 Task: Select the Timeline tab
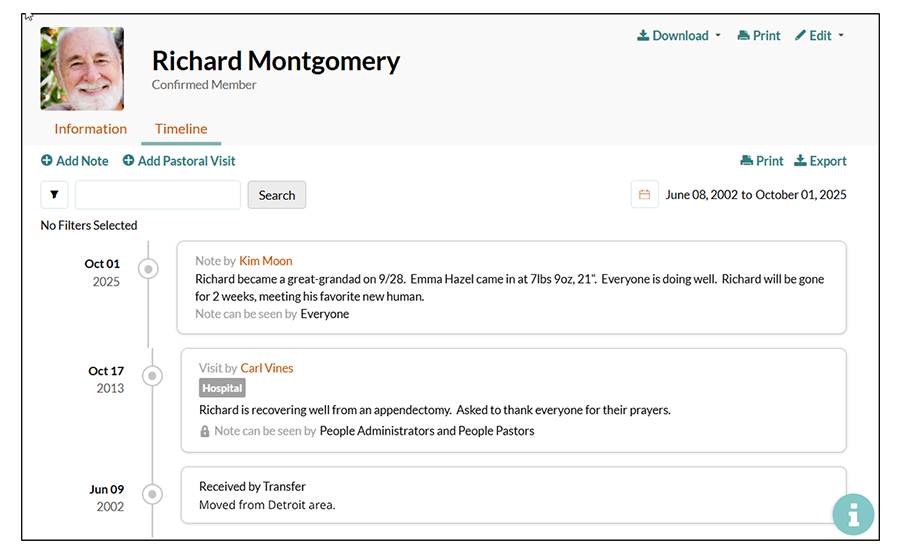[x=181, y=129]
